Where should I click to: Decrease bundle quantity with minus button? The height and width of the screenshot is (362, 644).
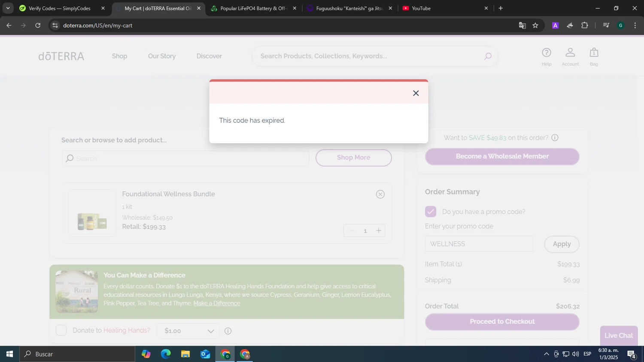tap(352, 231)
